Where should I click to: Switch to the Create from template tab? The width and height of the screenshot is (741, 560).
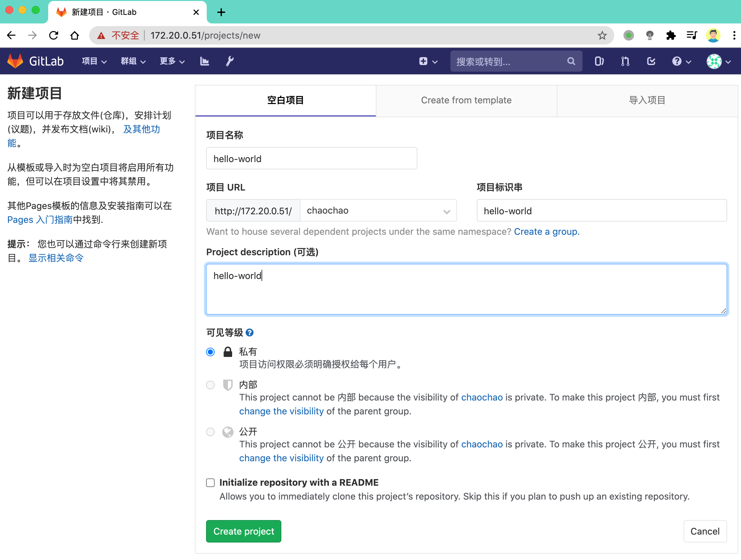coord(466,100)
